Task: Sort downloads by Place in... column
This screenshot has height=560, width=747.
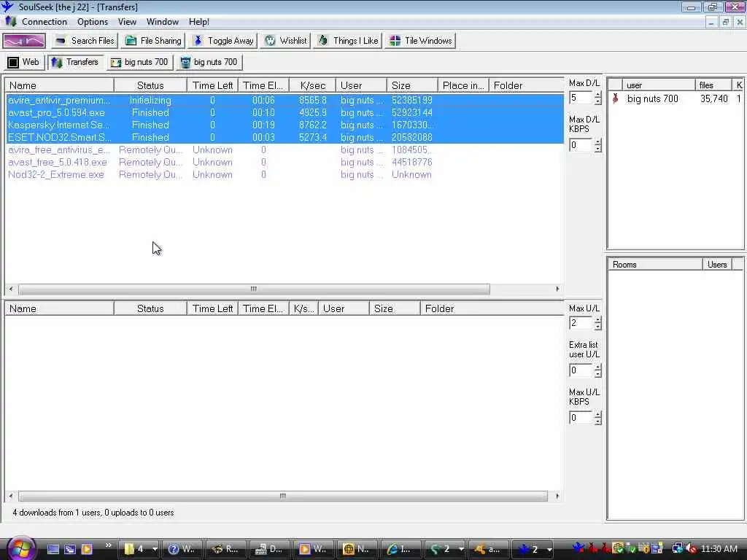Action: pos(463,86)
